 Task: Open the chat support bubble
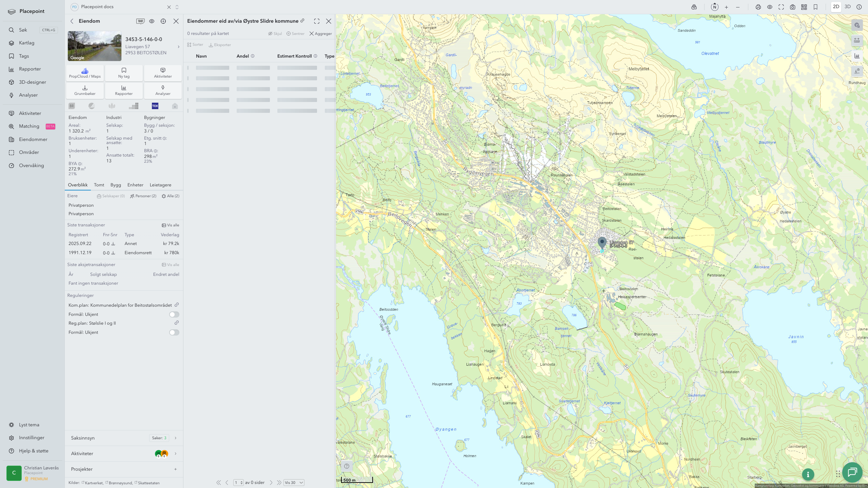[x=852, y=472]
